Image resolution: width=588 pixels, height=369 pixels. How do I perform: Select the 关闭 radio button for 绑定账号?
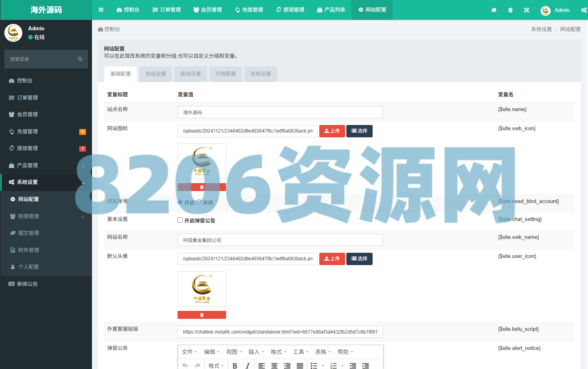[199, 202]
